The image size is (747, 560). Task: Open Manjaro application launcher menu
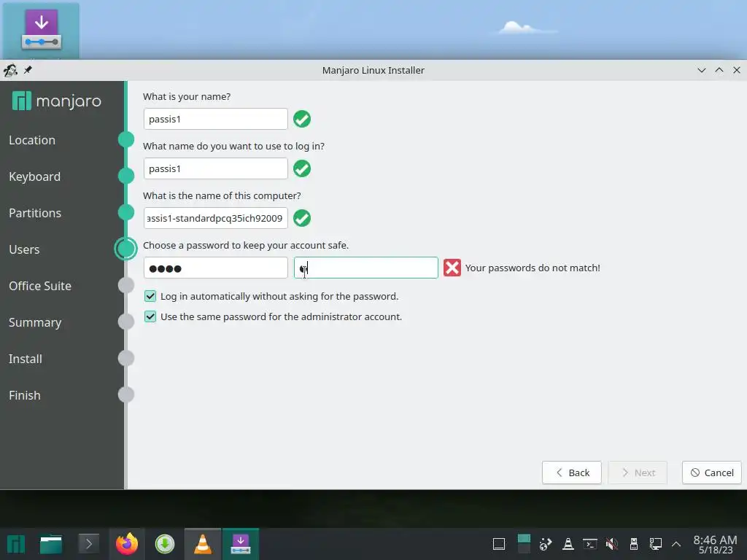click(16, 544)
